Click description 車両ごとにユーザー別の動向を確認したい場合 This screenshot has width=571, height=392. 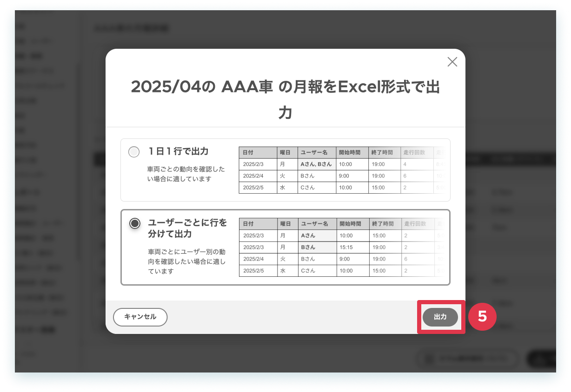point(187,261)
